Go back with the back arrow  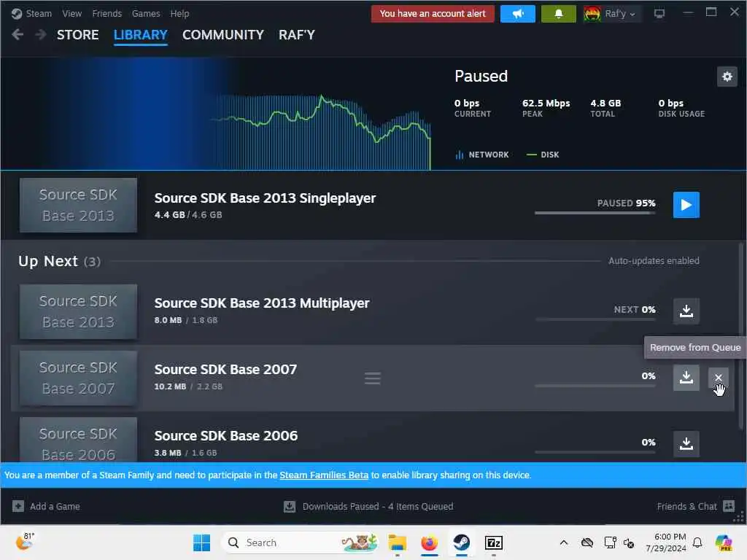coord(18,34)
